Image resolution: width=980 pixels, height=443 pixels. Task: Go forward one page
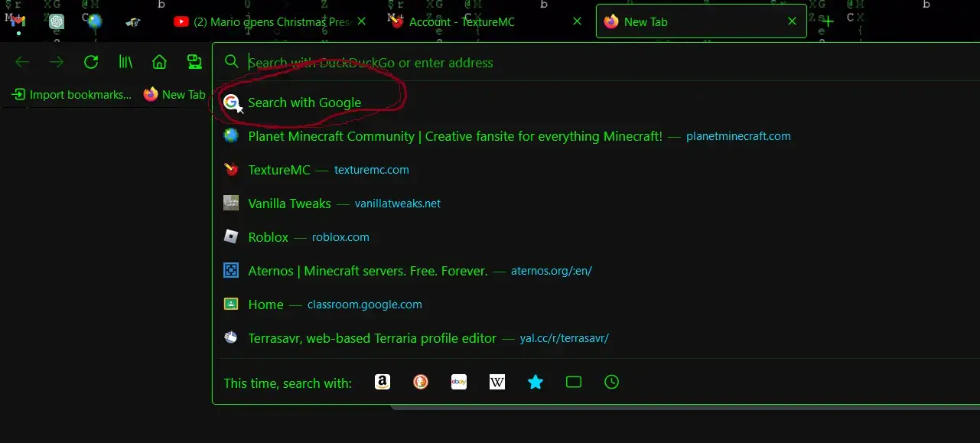pyautogui.click(x=57, y=62)
